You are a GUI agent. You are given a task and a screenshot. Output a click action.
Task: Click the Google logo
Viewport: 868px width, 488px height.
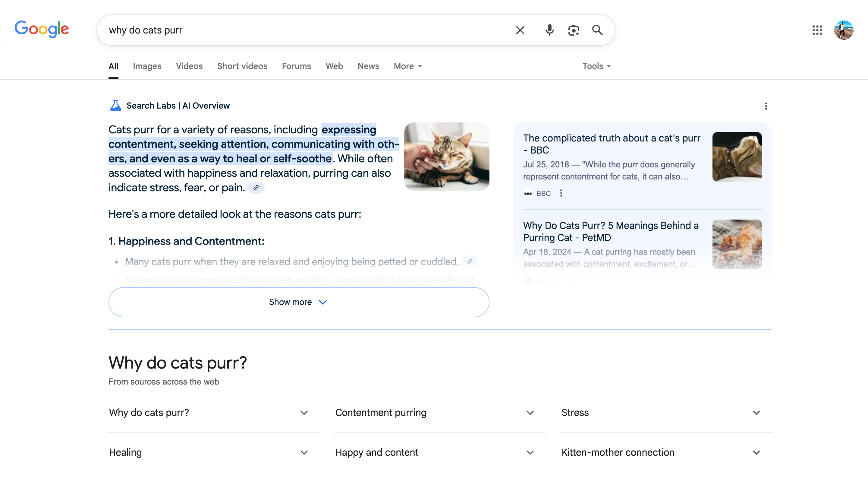(42, 29)
